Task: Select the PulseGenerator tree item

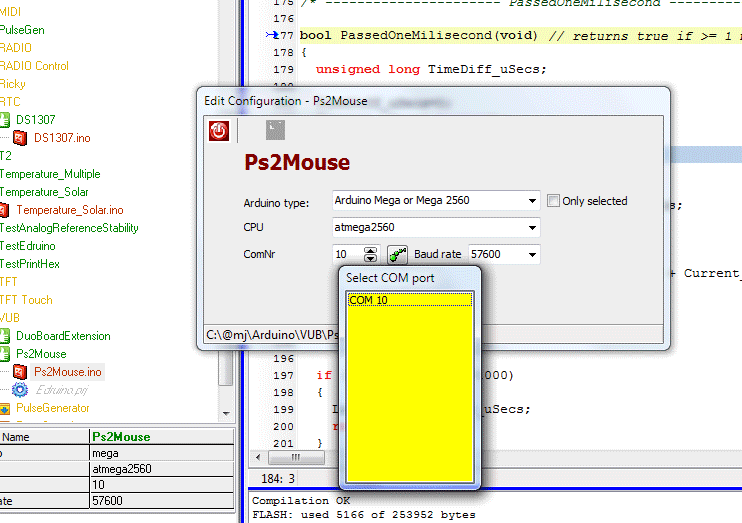Action: click(x=53, y=408)
